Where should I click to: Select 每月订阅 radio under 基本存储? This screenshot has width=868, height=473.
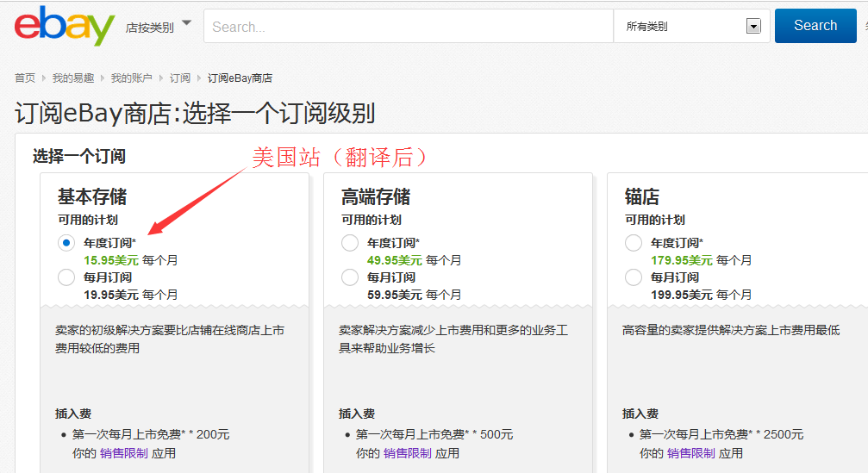pos(66,277)
